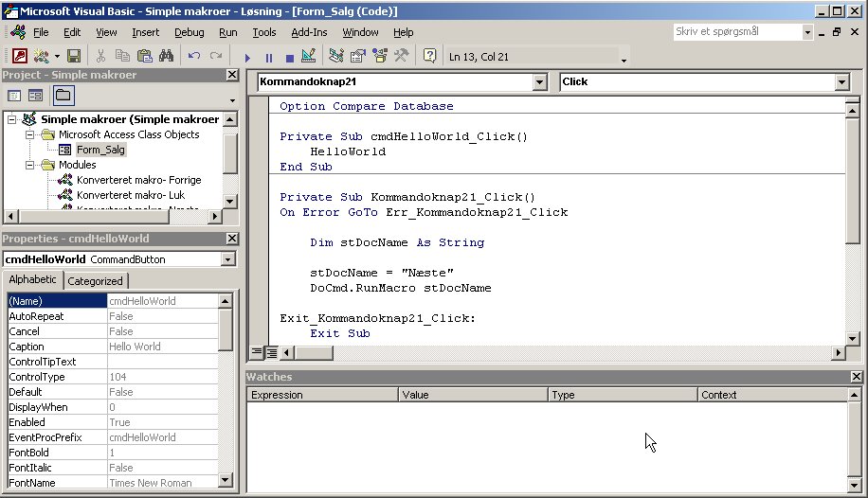Screen dimensions: 868x498
Task: Open Properties Window toolbar icon
Action: tap(358, 56)
